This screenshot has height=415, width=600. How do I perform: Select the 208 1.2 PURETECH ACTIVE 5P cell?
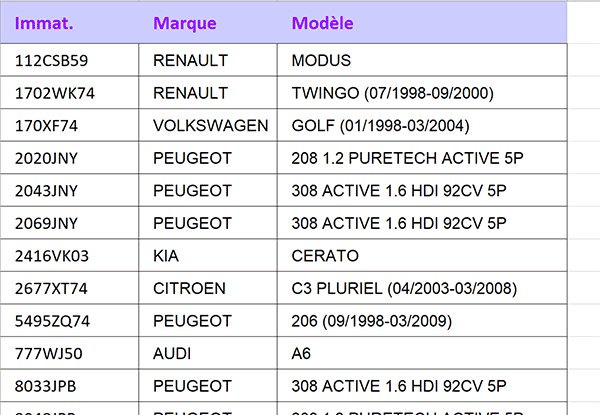tap(422, 158)
